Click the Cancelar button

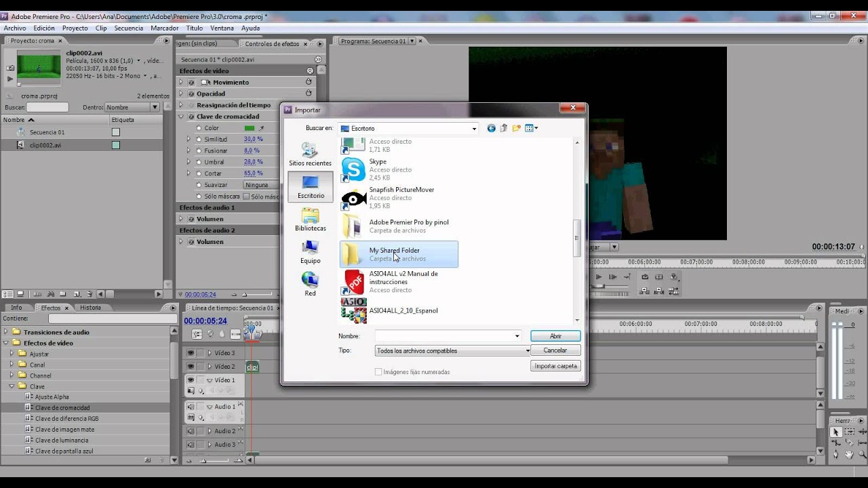555,350
